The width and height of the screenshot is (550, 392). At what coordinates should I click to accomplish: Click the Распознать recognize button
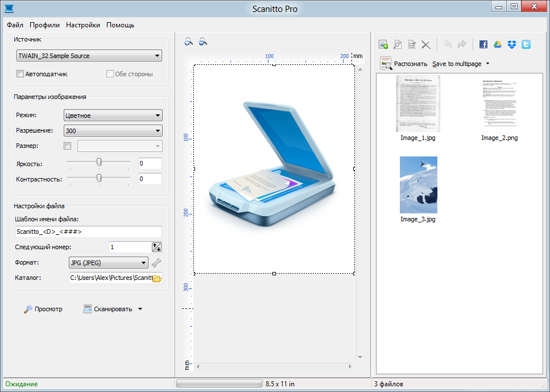tap(403, 64)
